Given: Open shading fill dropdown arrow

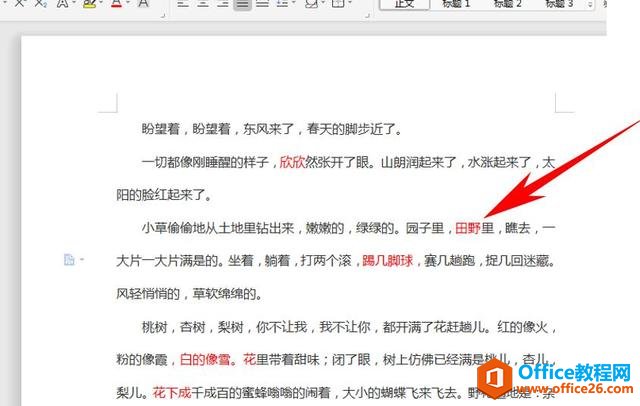Looking at the screenshot, I should pos(323,3).
